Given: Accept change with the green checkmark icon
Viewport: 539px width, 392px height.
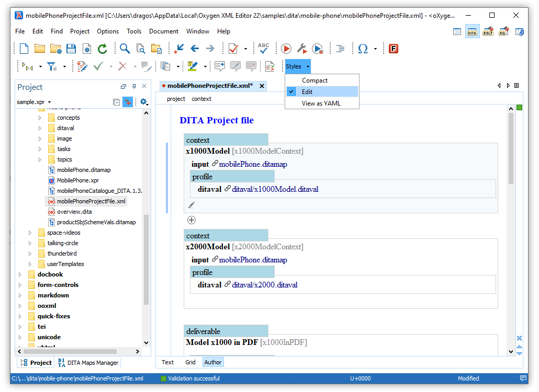Looking at the screenshot, I should [x=98, y=66].
